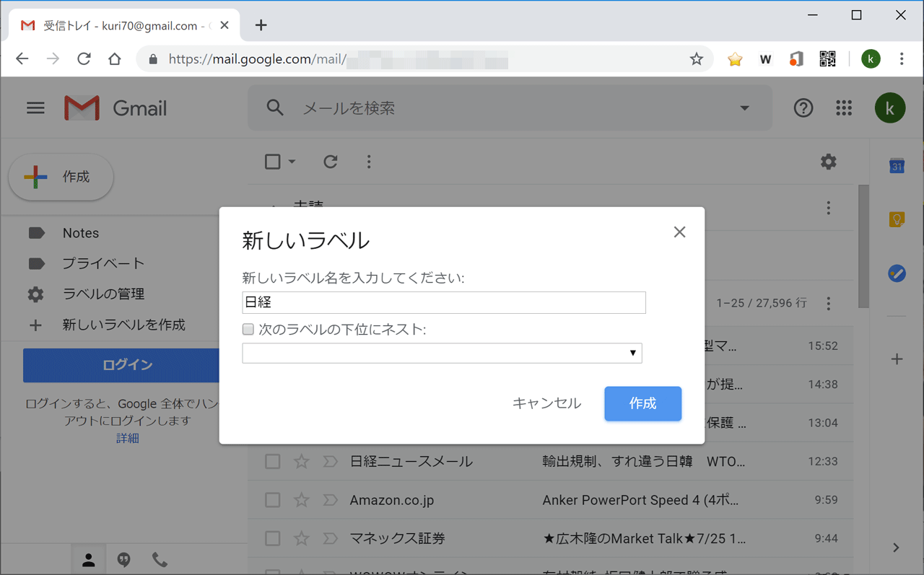The width and height of the screenshot is (924, 575).
Task: Mark the マネックス証券 email as important
Action: coord(330,538)
